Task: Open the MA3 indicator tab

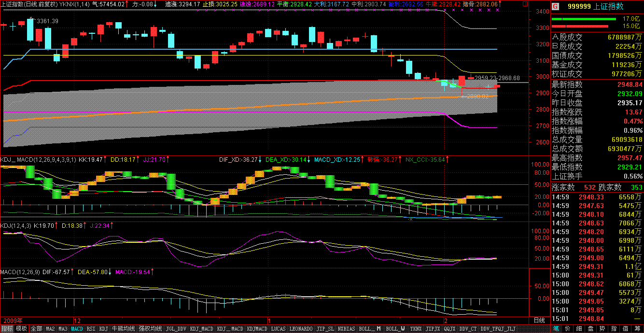Action: (63, 329)
